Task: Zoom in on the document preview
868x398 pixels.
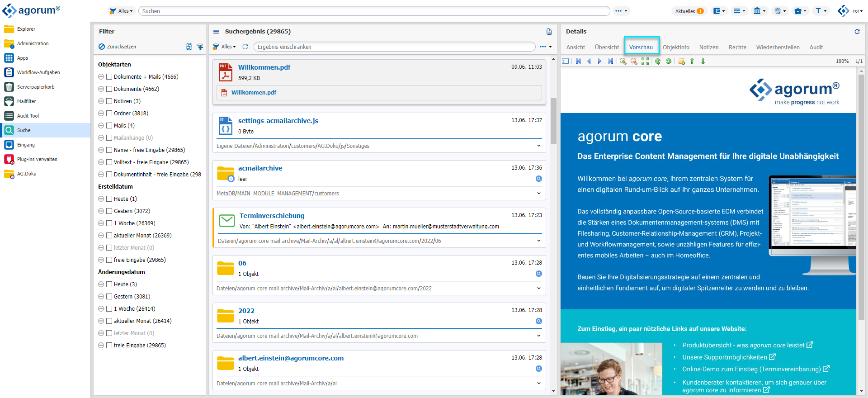Action: coord(623,61)
